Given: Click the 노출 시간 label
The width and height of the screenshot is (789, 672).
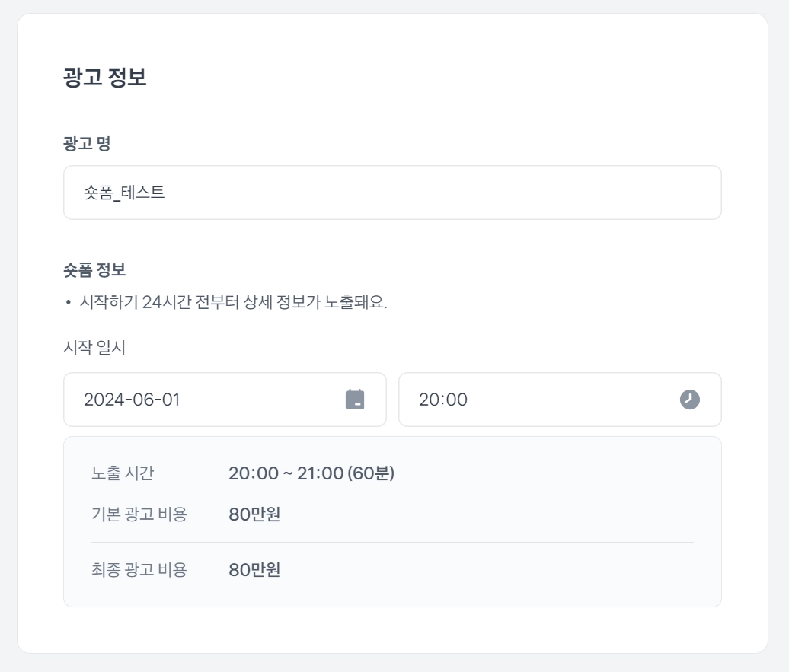Looking at the screenshot, I should click(123, 473).
